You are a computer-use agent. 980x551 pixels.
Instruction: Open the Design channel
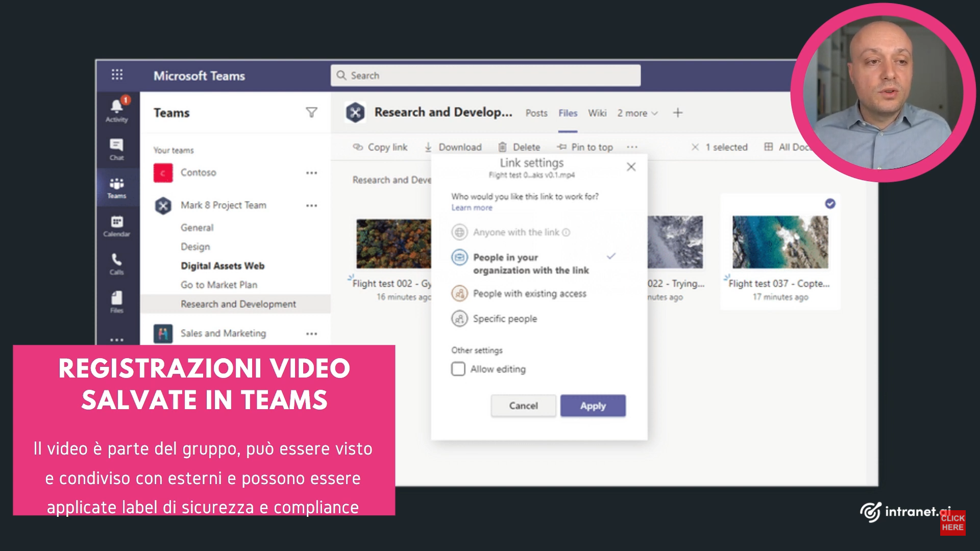click(x=195, y=247)
